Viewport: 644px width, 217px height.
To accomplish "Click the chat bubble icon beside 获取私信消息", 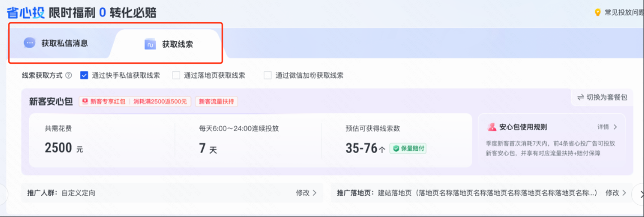I will (x=30, y=43).
